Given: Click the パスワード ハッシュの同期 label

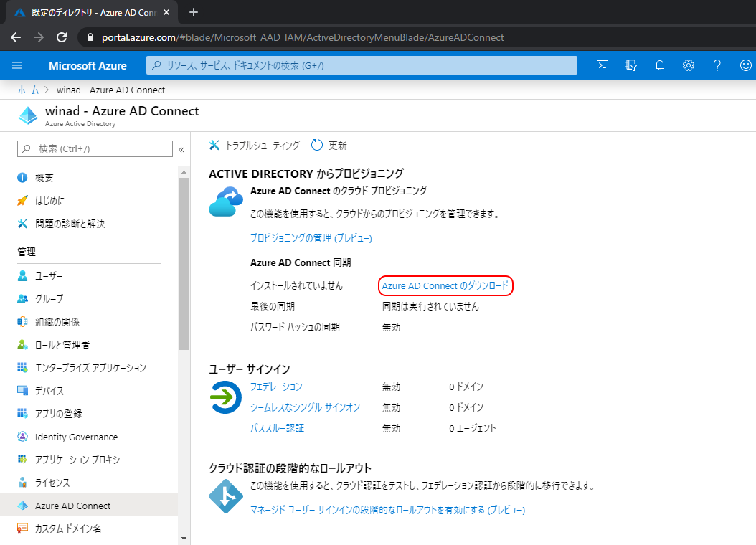Looking at the screenshot, I should (295, 327).
